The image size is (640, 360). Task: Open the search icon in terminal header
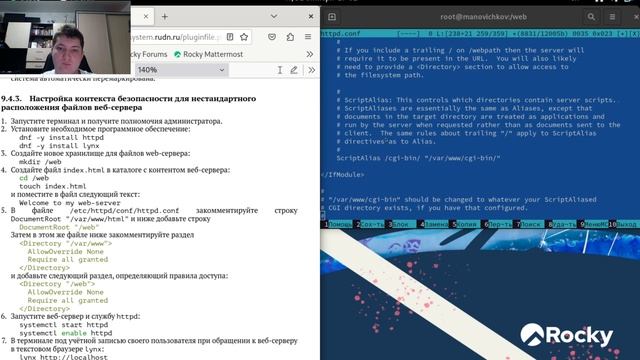(591, 17)
